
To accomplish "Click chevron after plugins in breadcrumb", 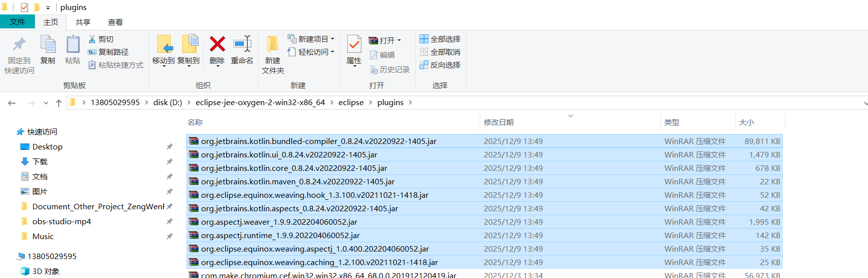I will pyautogui.click(x=410, y=103).
